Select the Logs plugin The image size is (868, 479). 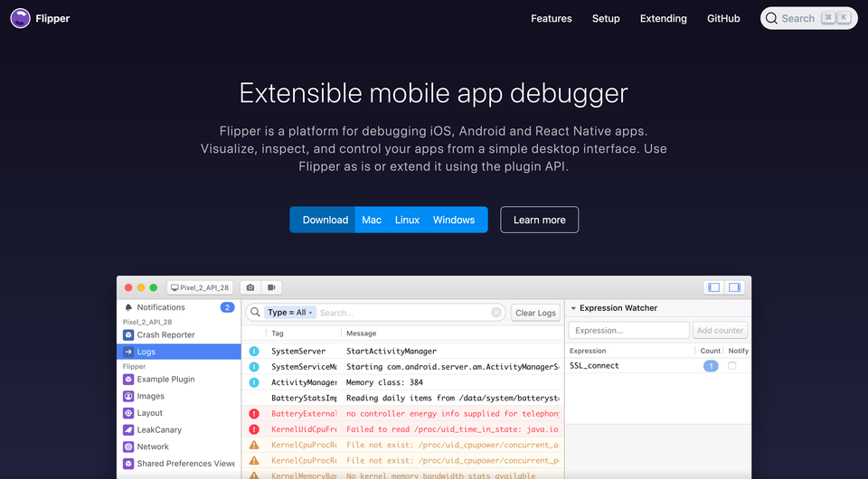(x=179, y=352)
